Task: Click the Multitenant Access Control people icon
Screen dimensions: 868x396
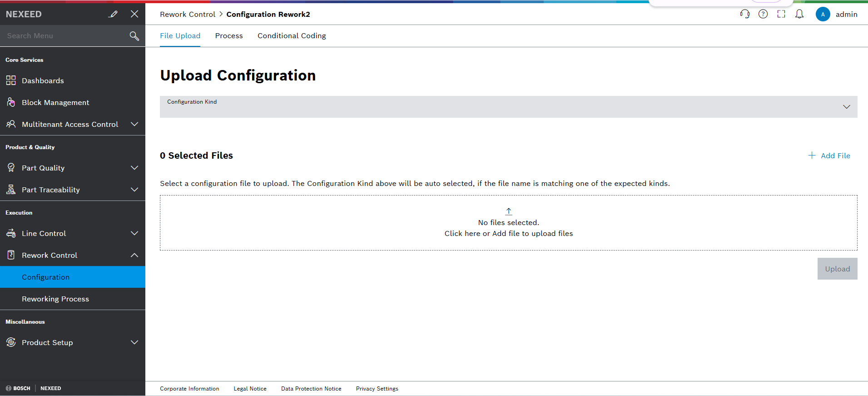Action: pyautogui.click(x=11, y=124)
